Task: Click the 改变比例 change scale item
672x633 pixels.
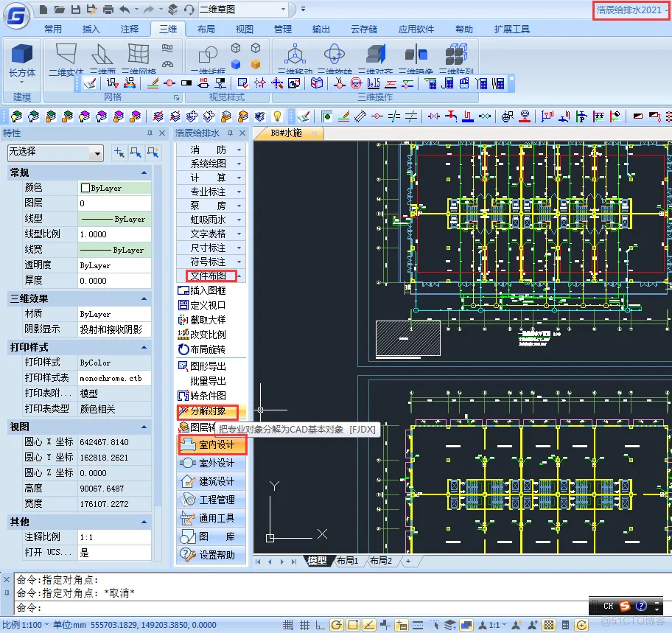Action: [208, 335]
